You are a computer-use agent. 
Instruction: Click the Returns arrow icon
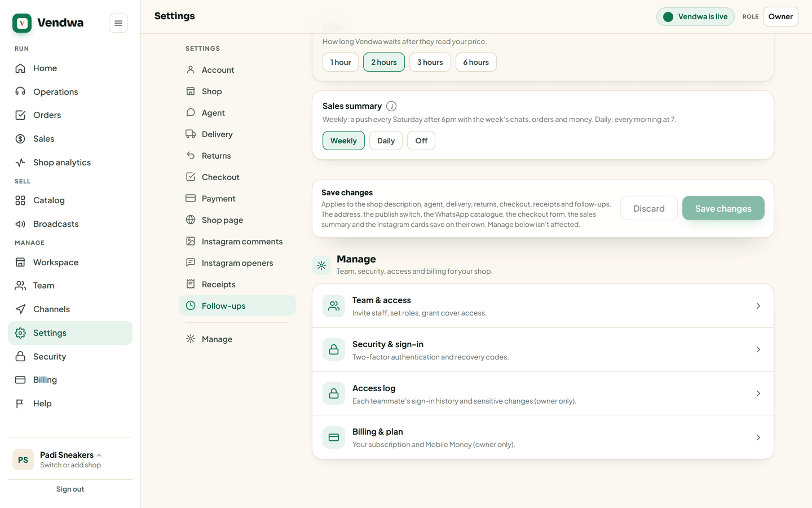(x=191, y=156)
